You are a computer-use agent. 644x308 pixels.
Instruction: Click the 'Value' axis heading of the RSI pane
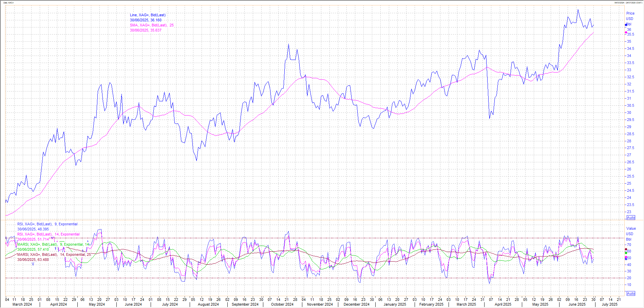tap(631, 228)
